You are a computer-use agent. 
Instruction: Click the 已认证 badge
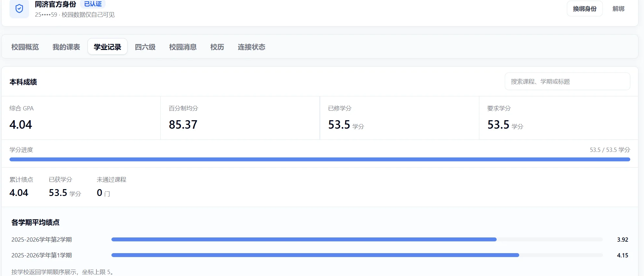point(93,4)
